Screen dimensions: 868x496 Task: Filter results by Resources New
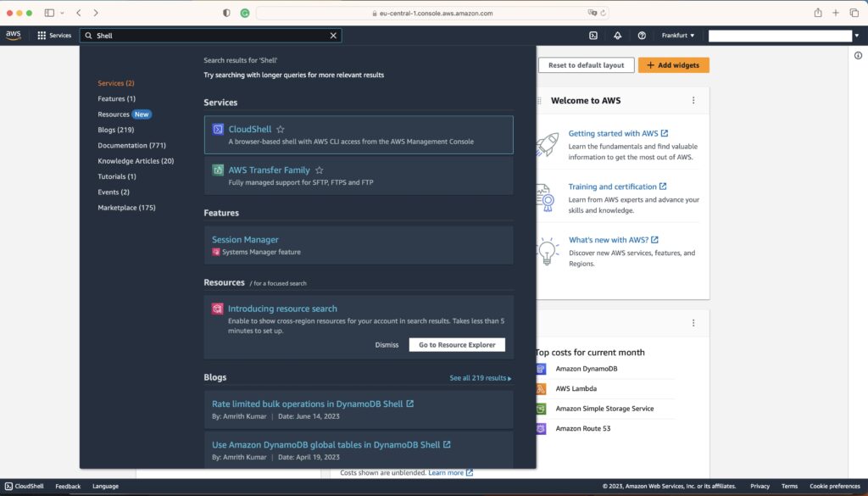coord(125,114)
